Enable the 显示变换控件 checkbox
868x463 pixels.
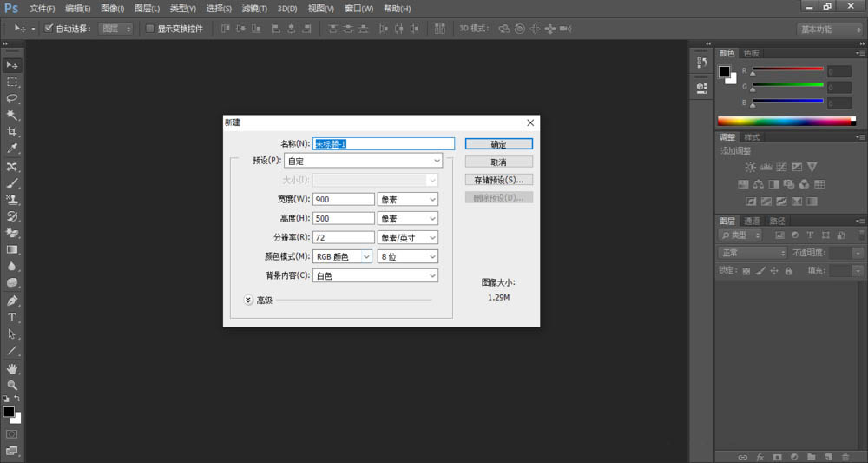click(x=149, y=29)
